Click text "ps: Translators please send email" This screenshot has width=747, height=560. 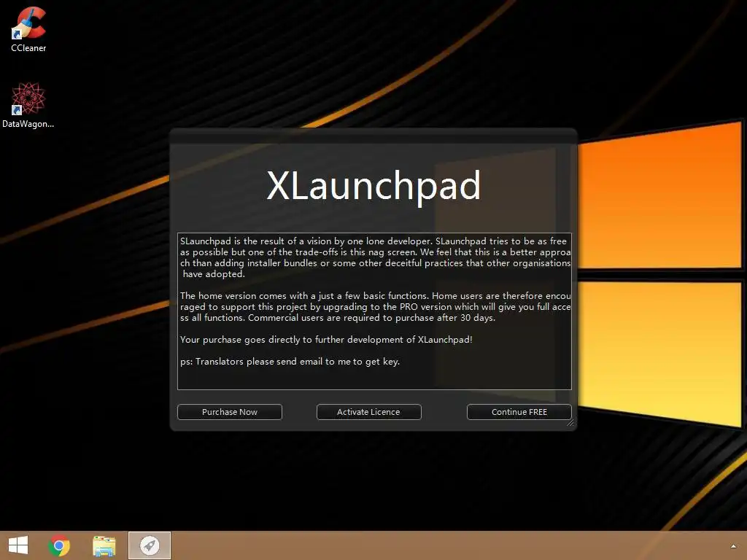pyautogui.click(x=251, y=362)
